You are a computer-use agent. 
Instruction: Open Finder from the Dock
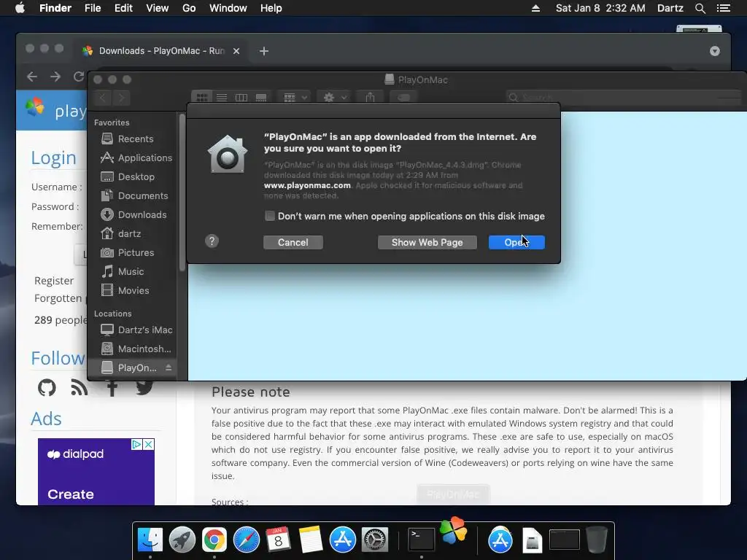(x=150, y=540)
